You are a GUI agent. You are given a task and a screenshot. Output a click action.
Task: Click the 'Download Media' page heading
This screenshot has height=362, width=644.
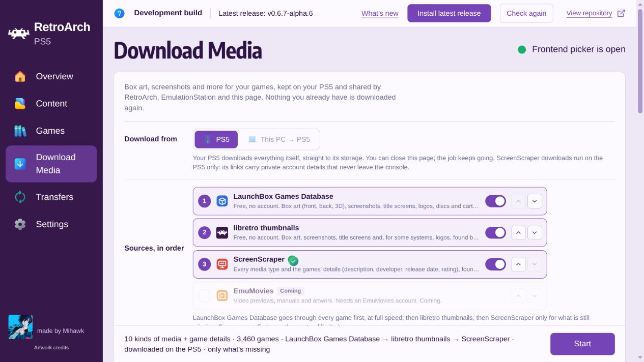point(188,50)
